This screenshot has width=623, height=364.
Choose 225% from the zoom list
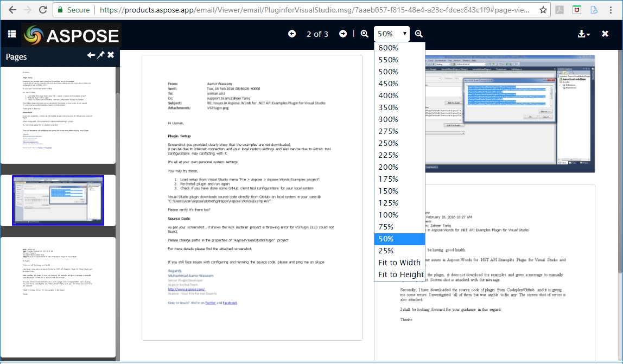point(400,155)
